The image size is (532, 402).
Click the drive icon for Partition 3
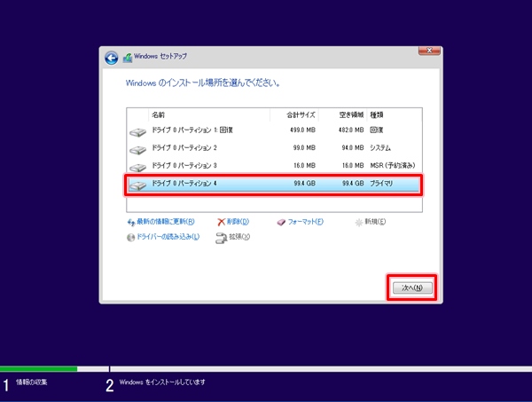137,168
